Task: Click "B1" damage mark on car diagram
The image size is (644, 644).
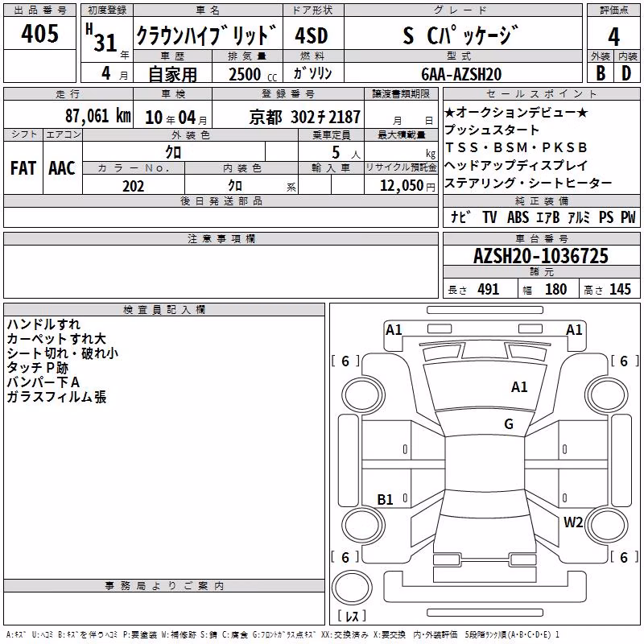Action: [385, 499]
